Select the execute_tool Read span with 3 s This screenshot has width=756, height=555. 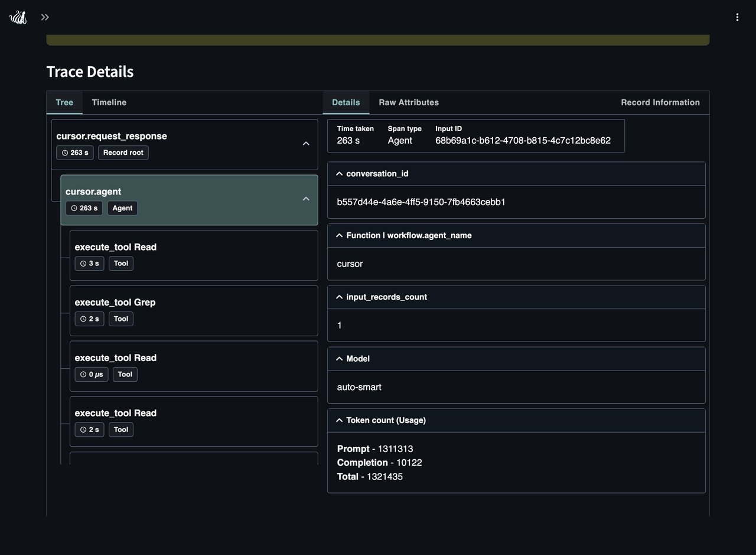(x=194, y=255)
